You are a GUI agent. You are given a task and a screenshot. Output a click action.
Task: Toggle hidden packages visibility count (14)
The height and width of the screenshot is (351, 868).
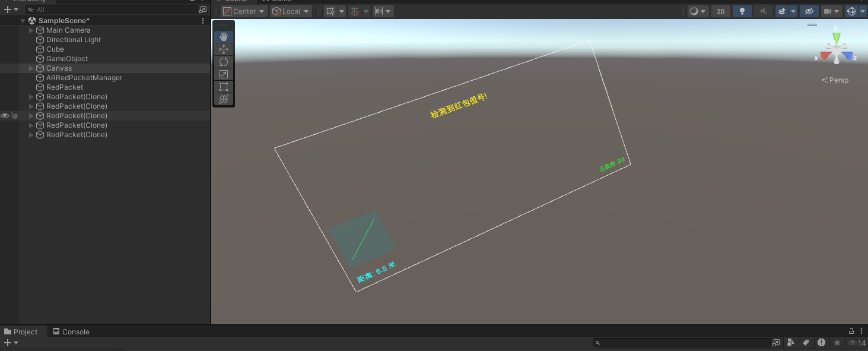pyautogui.click(x=857, y=343)
